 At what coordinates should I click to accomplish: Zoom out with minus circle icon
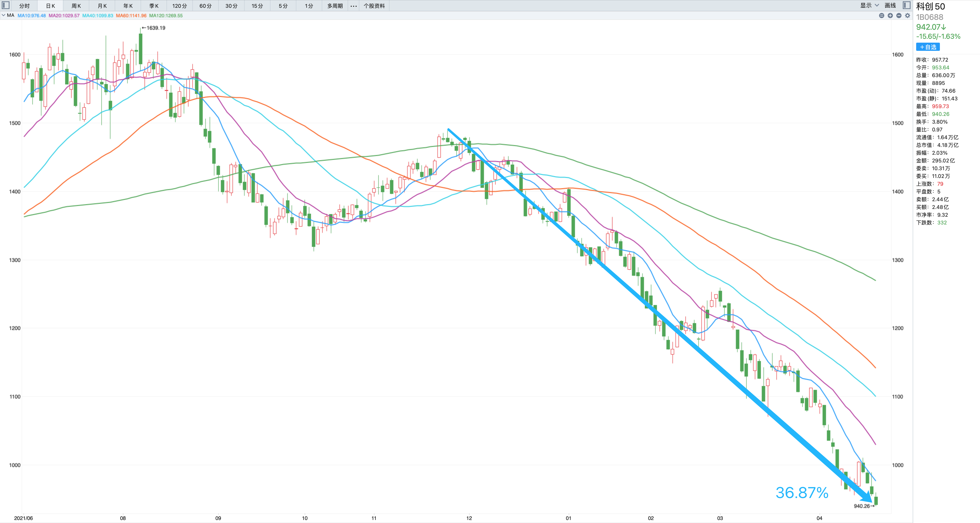pos(899,16)
